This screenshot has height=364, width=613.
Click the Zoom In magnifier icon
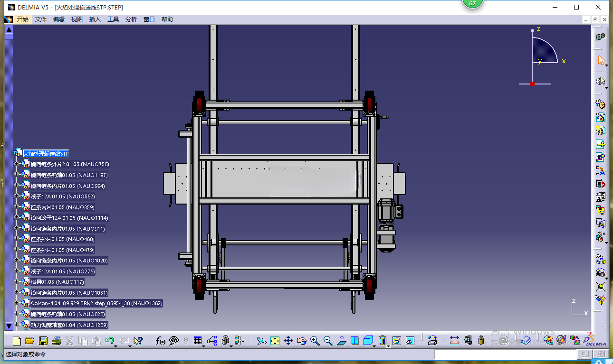coord(315,340)
